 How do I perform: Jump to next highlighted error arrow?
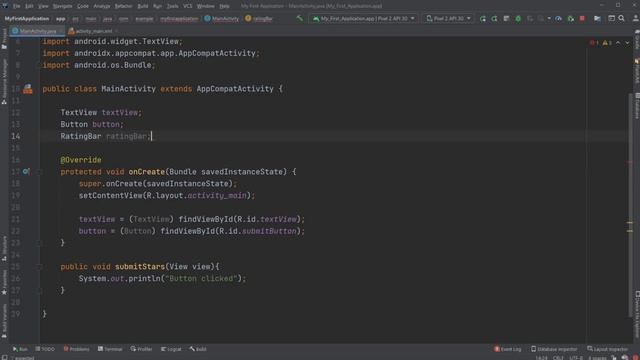pyautogui.click(x=627, y=43)
